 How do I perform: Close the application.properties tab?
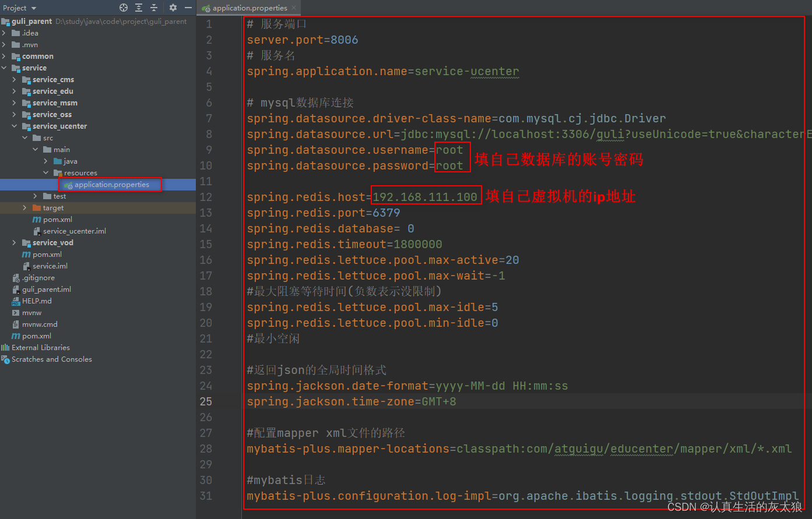coord(294,8)
